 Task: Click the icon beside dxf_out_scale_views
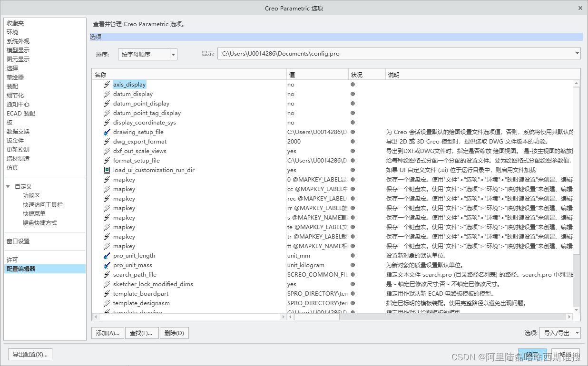[x=107, y=151]
